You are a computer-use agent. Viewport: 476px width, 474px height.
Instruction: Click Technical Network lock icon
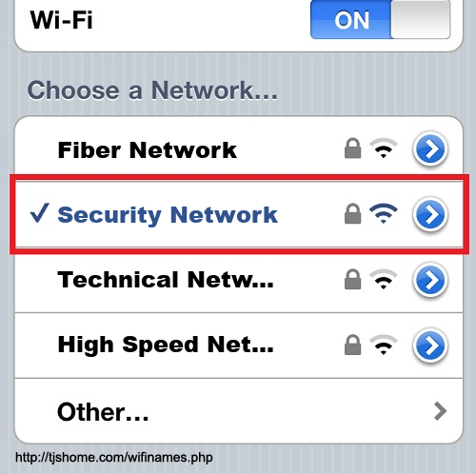pyautogui.click(x=352, y=279)
